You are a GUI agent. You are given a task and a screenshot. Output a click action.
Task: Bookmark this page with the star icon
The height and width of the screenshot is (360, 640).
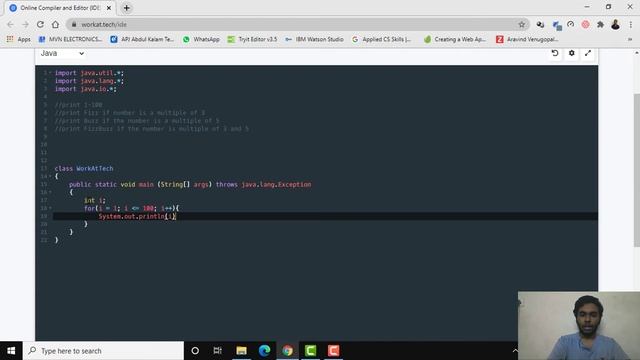(x=522, y=24)
